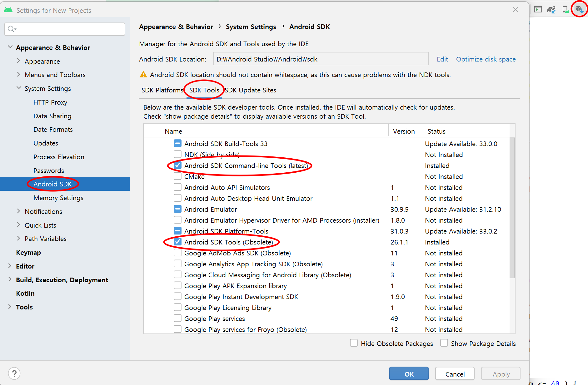Uncheck Android SDK Command-line Tools (latest)
Image resolution: width=588 pixels, height=385 pixels.
pyautogui.click(x=177, y=165)
